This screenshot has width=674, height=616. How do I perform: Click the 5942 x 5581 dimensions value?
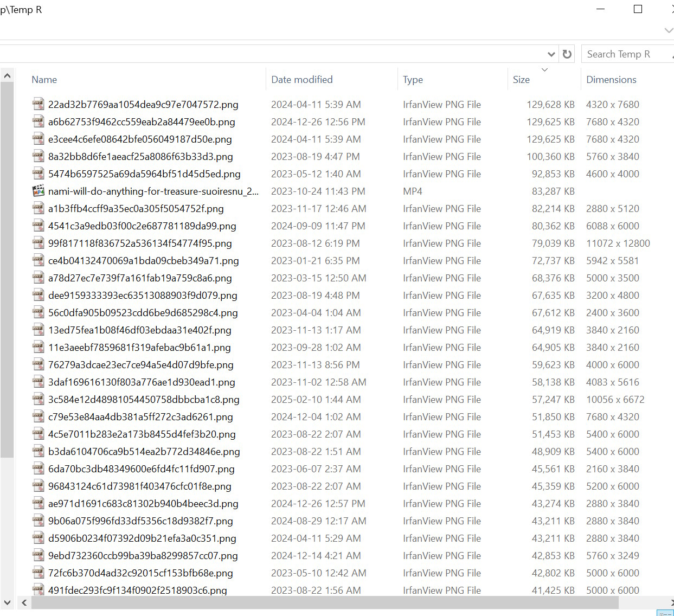tap(612, 261)
